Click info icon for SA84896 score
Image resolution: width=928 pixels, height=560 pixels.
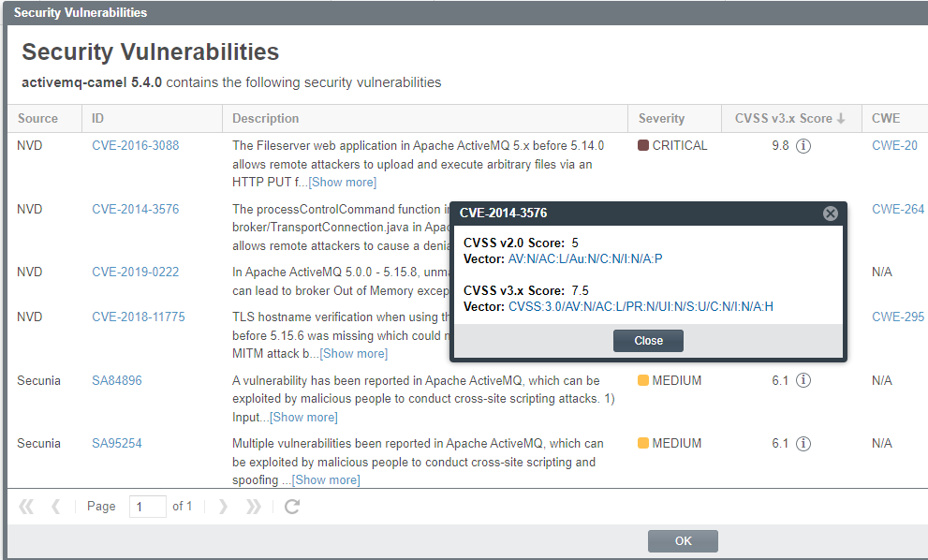pyautogui.click(x=803, y=381)
